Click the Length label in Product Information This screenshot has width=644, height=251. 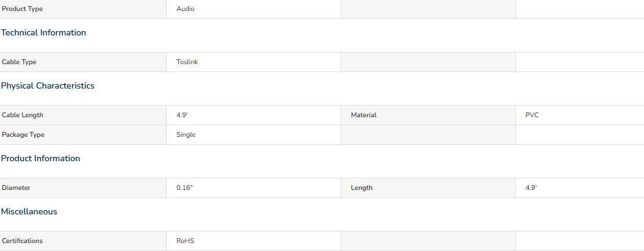[361, 187]
